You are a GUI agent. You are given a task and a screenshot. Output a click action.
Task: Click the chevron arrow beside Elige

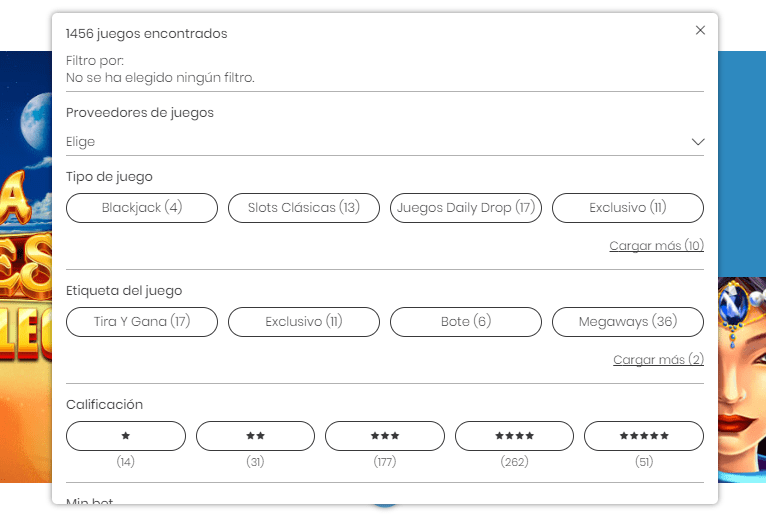click(698, 142)
